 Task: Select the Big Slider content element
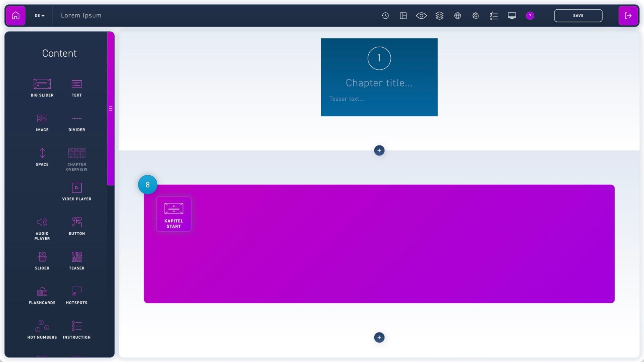(x=42, y=88)
